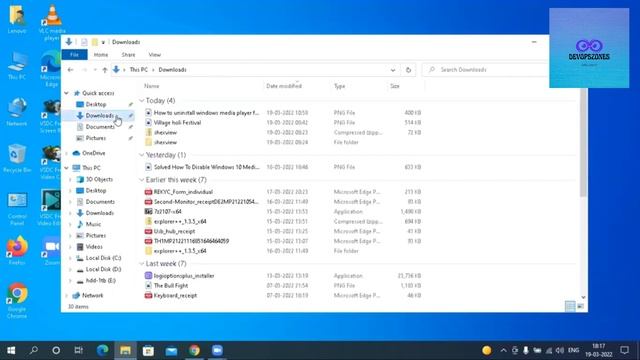640x360 pixels.
Task: Select the 'How to uninstall windows media player' file
Action: [x=206, y=113]
